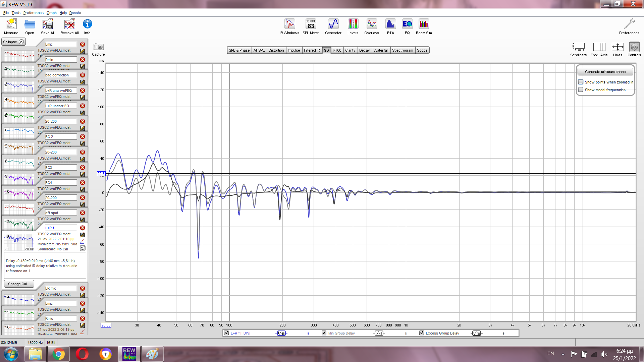The height and width of the screenshot is (362, 644).
Task: Open smoothing selector for L+R f trace
Action: click(x=281, y=333)
